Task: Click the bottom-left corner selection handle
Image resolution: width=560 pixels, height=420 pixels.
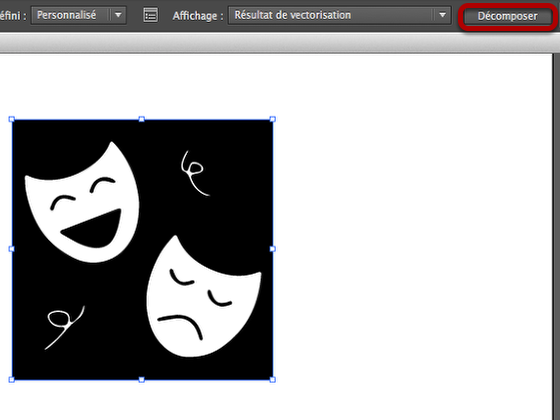Action: (x=11, y=380)
